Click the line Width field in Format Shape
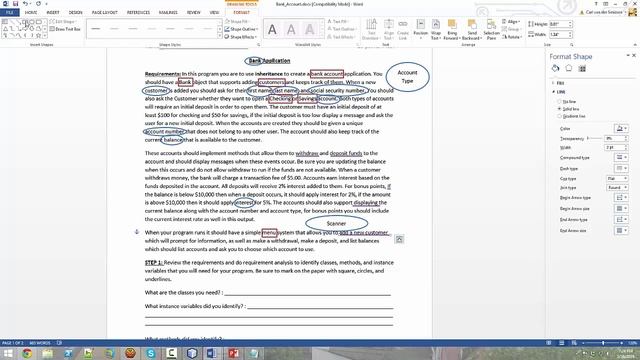 (616, 147)
